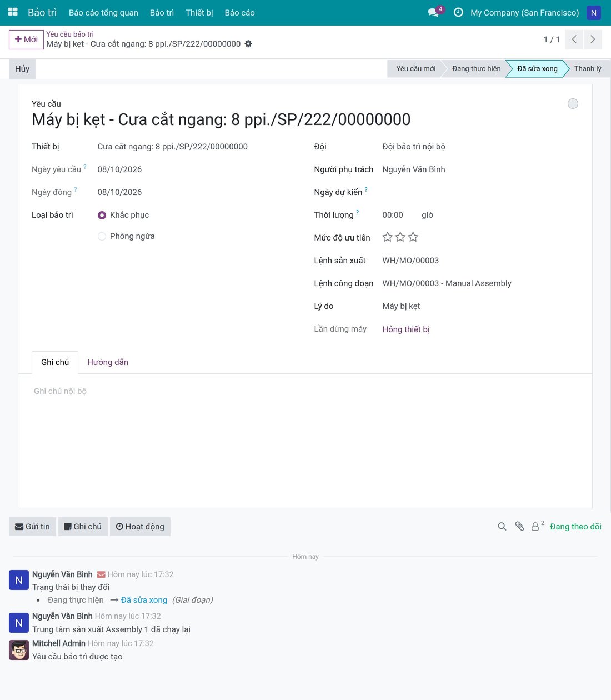This screenshot has height=700, width=611.
Task: Open the messages chat bubble icon
Action: (x=433, y=12)
